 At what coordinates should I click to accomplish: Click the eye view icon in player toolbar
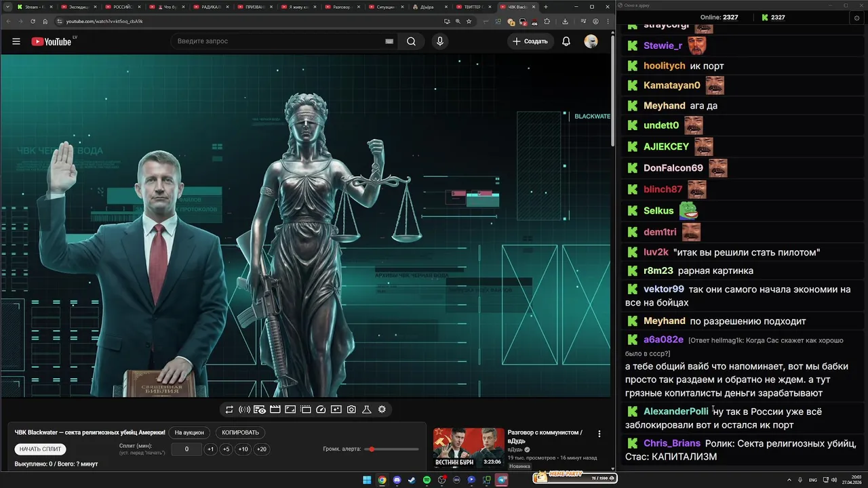(260, 409)
